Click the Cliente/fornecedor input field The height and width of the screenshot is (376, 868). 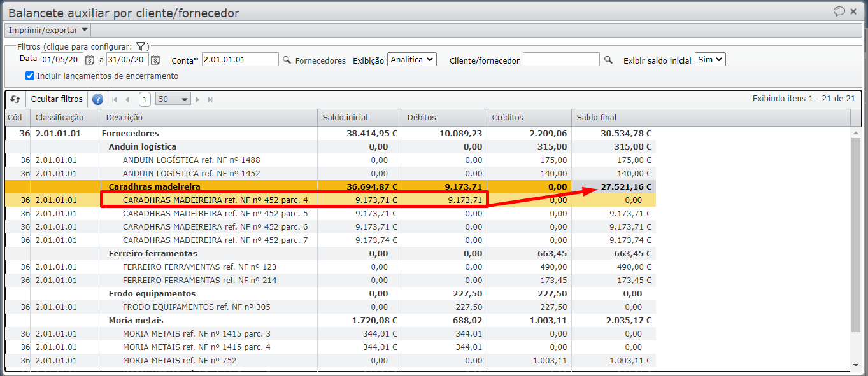(560, 60)
